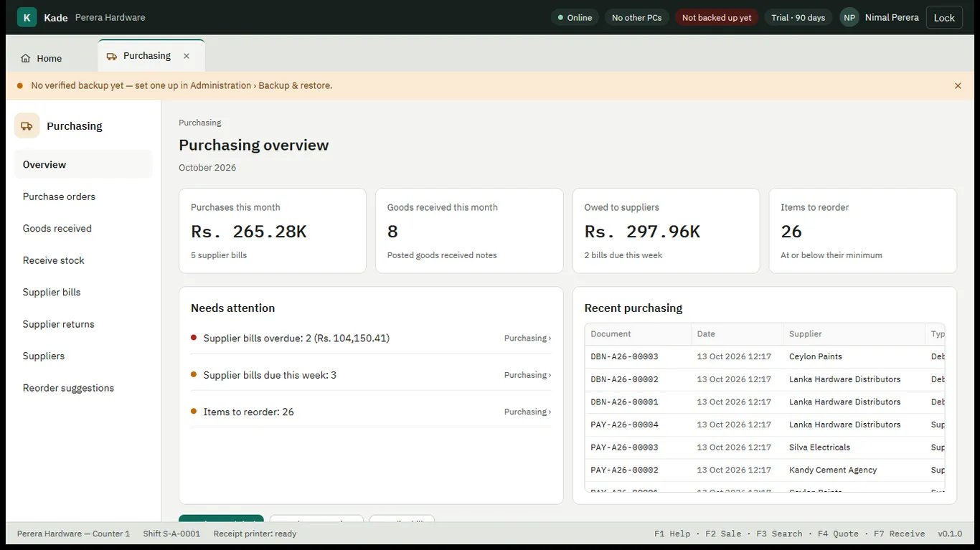Screen dimensions: 980x550
Task: Click the Purchases this month card
Action: point(273,231)
